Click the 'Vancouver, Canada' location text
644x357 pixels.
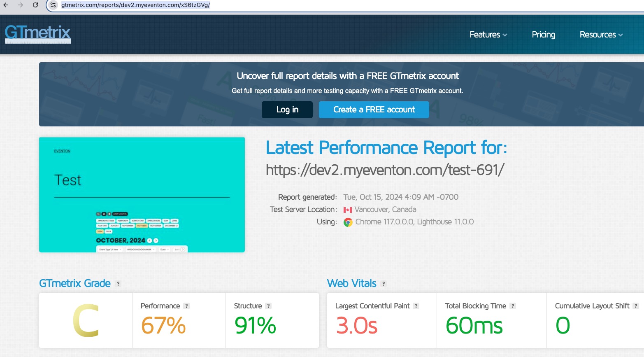coord(385,209)
